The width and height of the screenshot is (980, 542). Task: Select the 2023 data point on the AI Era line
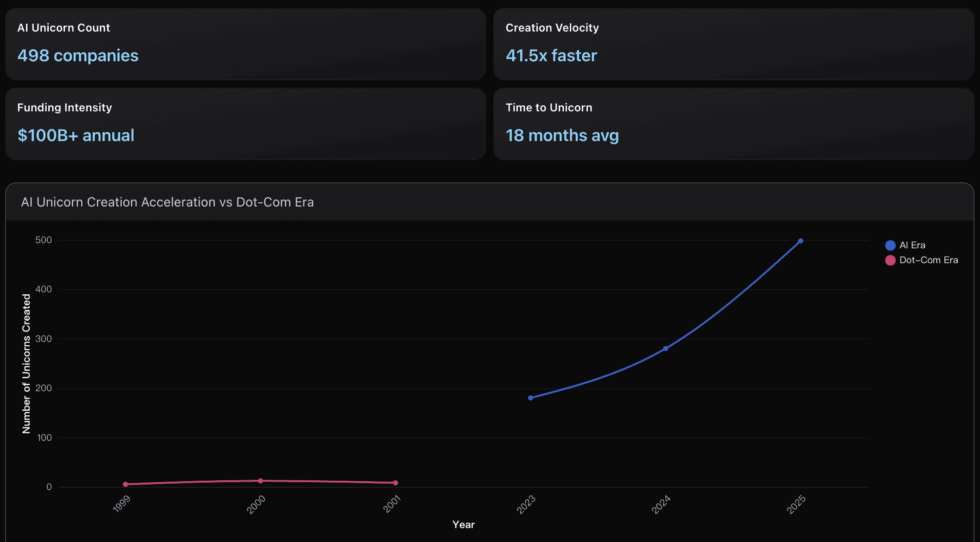[530, 397]
